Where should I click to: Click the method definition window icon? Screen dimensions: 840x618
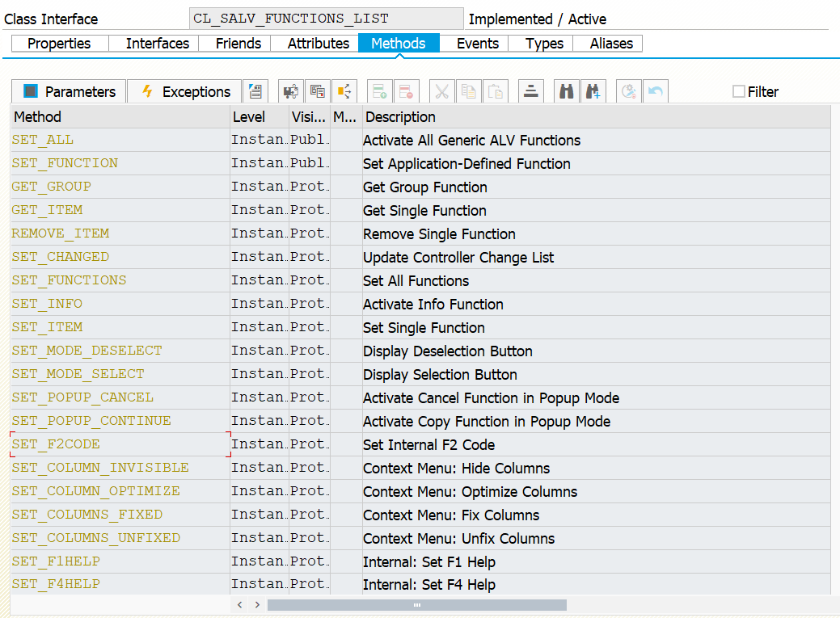coord(318,91)
